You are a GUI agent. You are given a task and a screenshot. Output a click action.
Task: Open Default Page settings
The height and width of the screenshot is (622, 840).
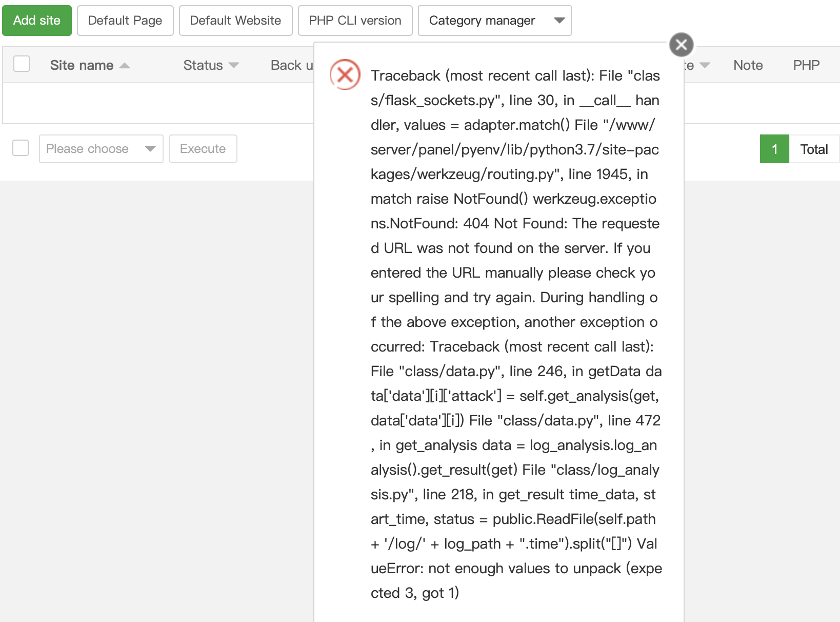pyautogui.click(x=125, y=21)
